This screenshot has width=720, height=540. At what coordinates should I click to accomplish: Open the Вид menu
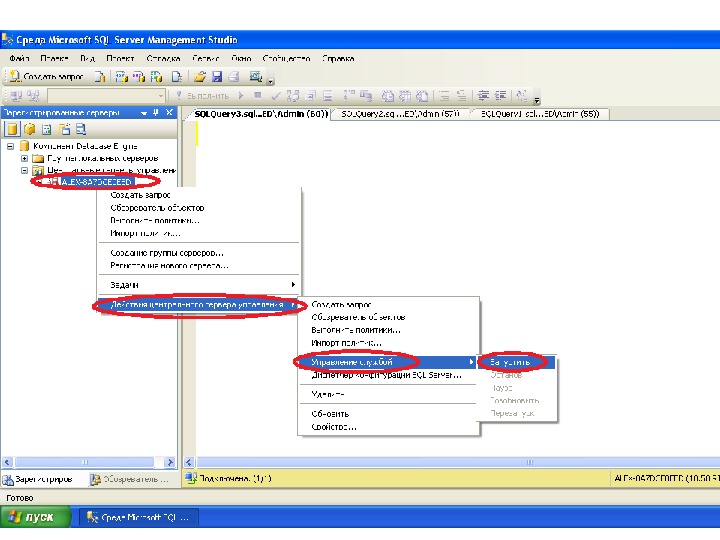87,59
